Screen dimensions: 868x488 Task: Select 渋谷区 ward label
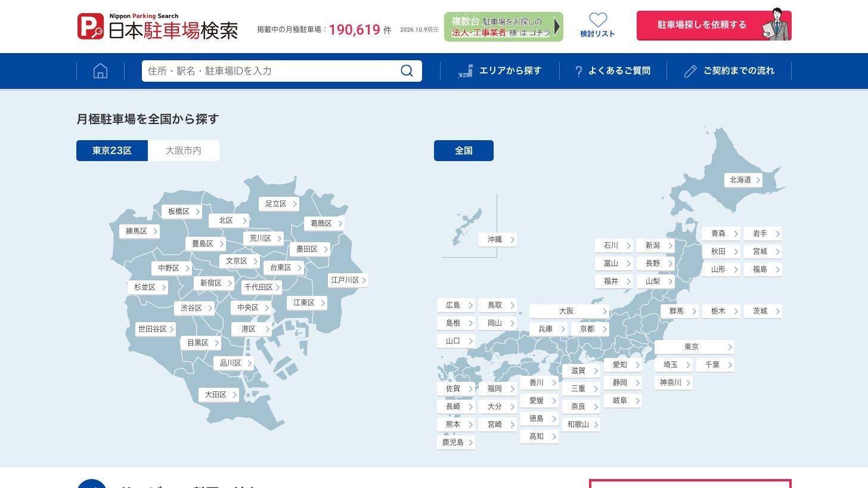click(x=194, y=308)
